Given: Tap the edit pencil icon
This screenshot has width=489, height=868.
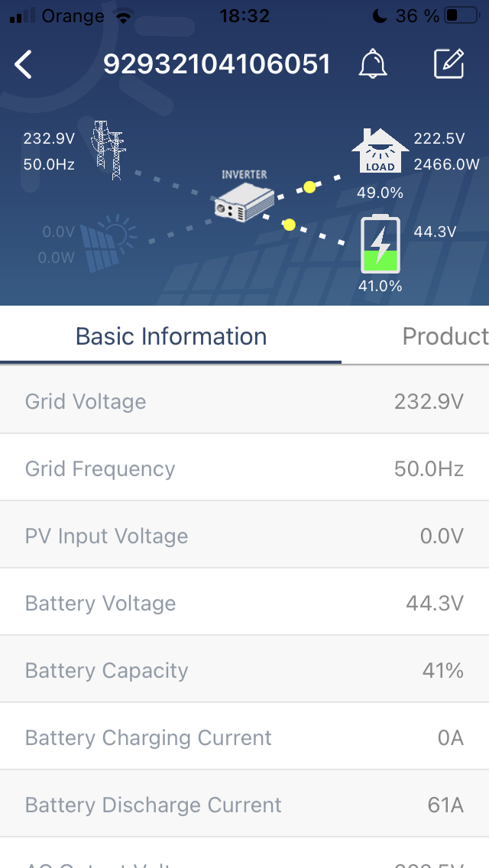Looking at the screenshot, I should click(x=449, y=64).
